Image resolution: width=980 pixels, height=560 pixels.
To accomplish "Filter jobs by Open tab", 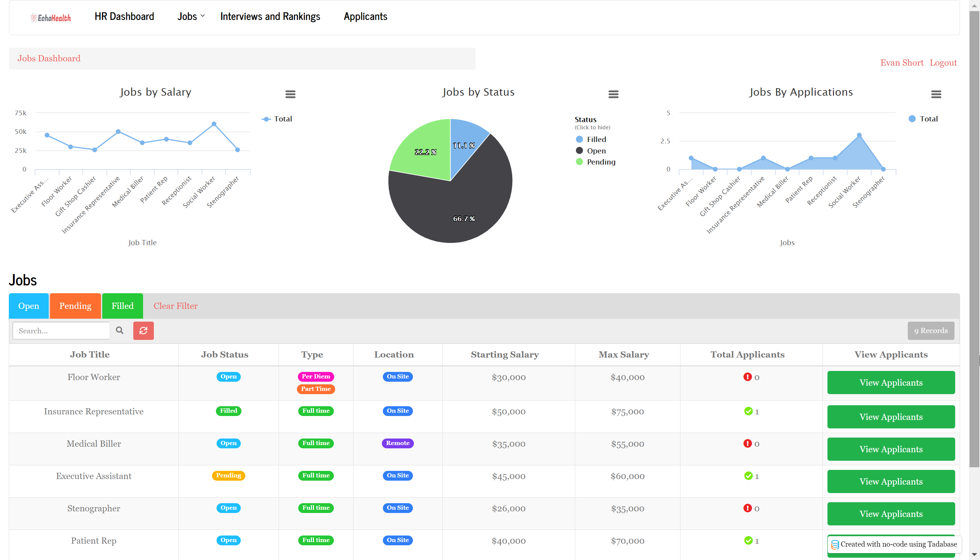I will pyautogui.click(x=29, y=306).
